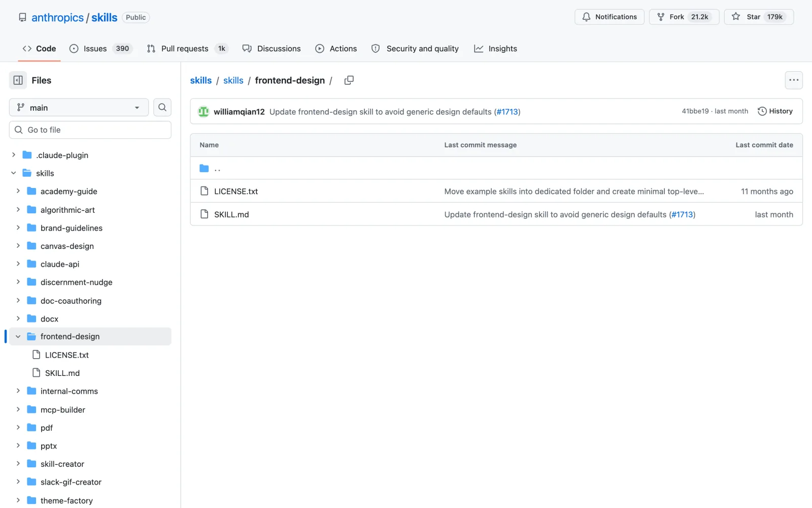This screenshot has width=812, height=508.
Task: Expand the skill-creator folder chevron
Action: 18,464
